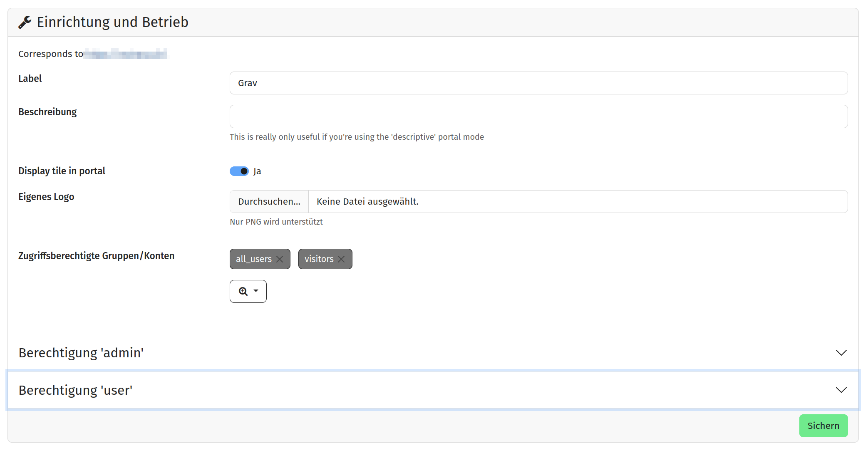Open the Berechtigung 'user' section title
This screenshot has height=453, width=868.
click(75, 390)
